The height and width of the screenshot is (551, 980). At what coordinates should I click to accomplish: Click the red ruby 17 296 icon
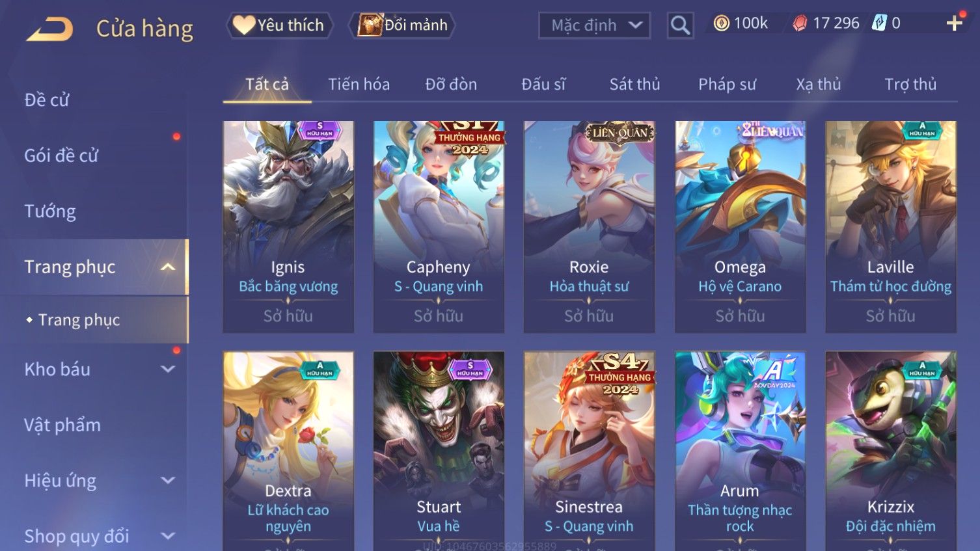click(x=800, y=23)
